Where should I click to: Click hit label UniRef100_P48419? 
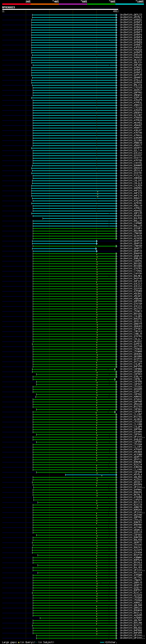pyautogui.click(x=131, y=58)
